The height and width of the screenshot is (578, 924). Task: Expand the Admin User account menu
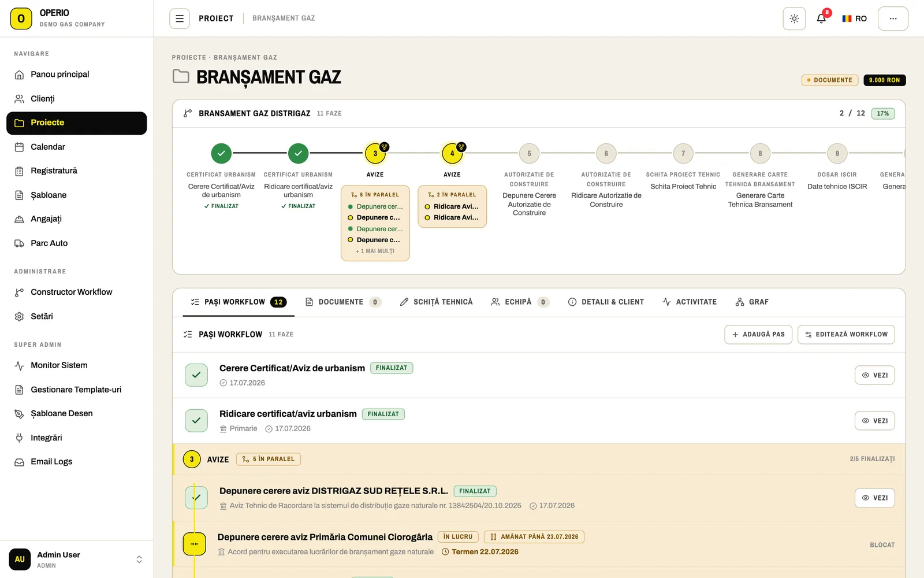pos(77,560)
